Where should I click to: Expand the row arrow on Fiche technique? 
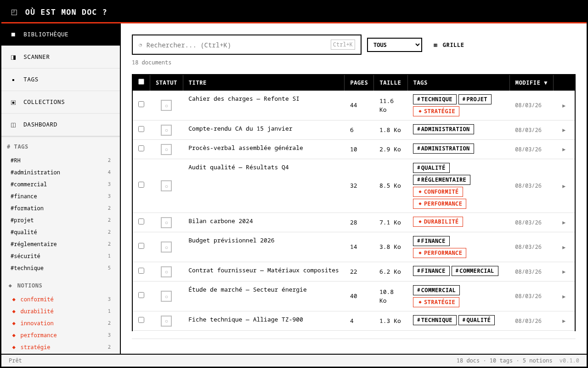pyautogui.click(x=564, y=321)
